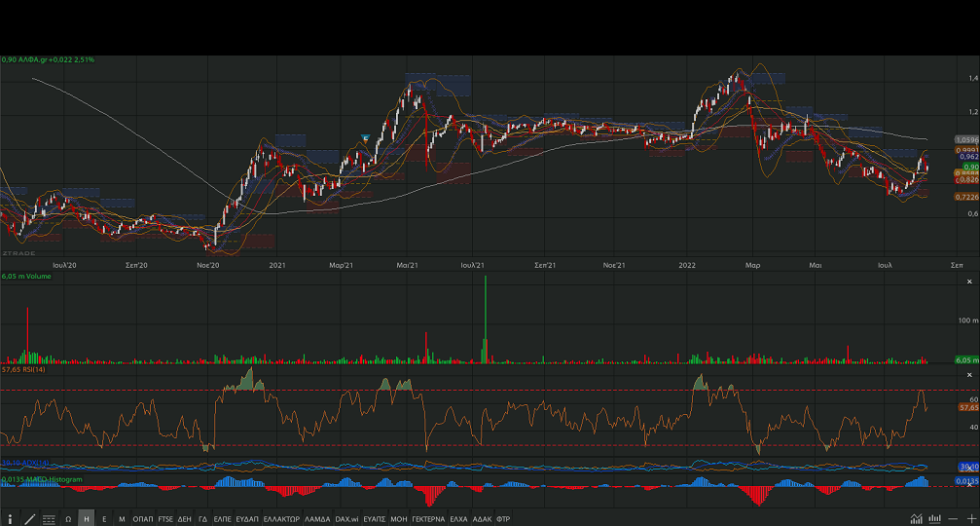Select the line drawing tool

(x=29, y=519)
